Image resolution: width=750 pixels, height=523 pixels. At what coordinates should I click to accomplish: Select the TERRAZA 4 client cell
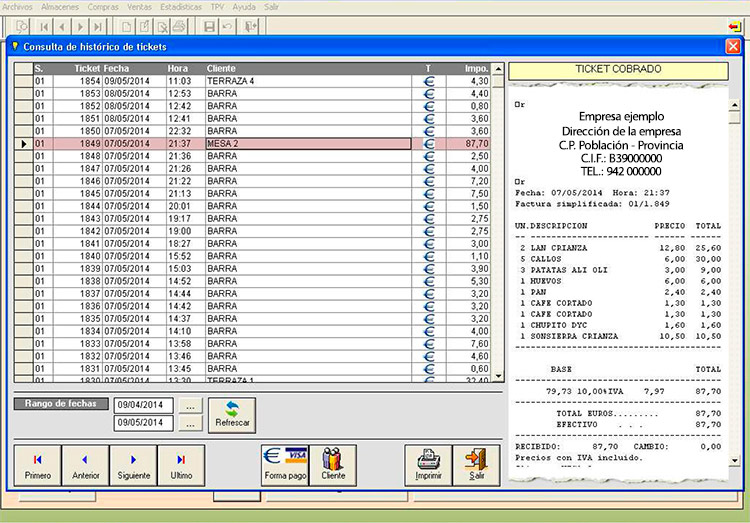309,81
